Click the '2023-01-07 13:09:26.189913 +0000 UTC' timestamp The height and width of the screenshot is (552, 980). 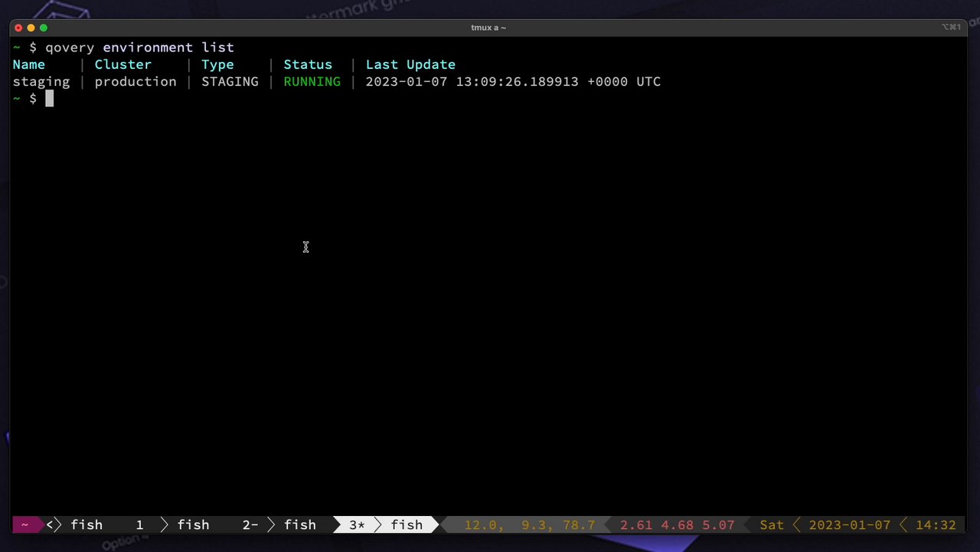(x=513, y=82)
